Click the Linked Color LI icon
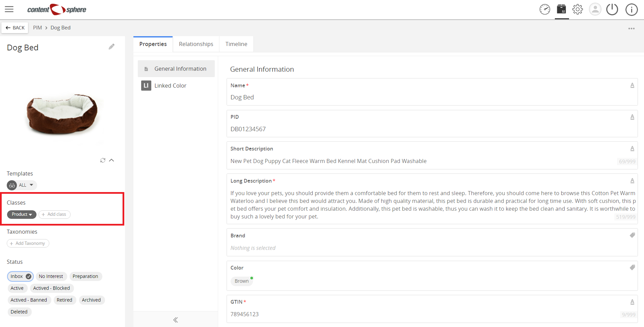Image resolution: width=644 pixels, height=327 pixels. click(146, 86)
